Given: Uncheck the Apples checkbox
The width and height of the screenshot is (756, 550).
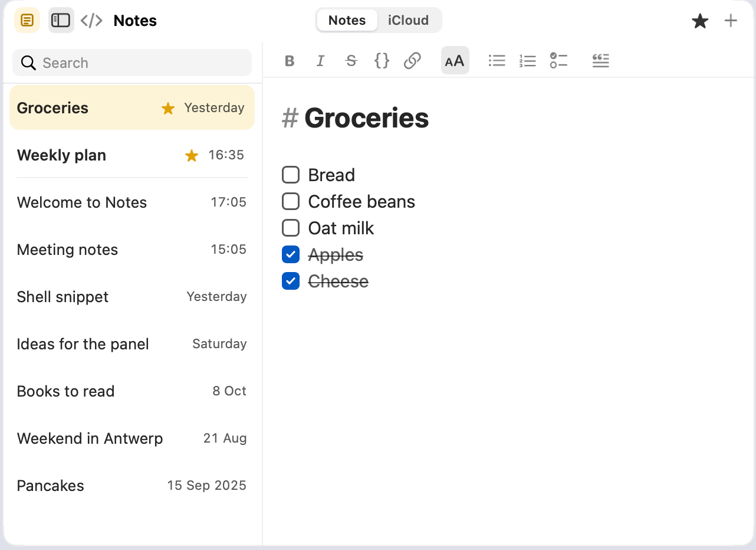Looking at the screenshot, I should [x=291, y=254].
